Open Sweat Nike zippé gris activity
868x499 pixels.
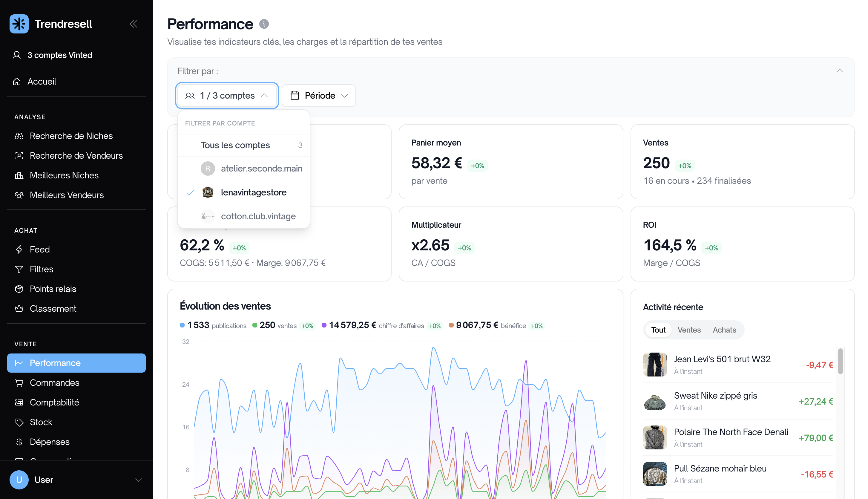[738, 401]
